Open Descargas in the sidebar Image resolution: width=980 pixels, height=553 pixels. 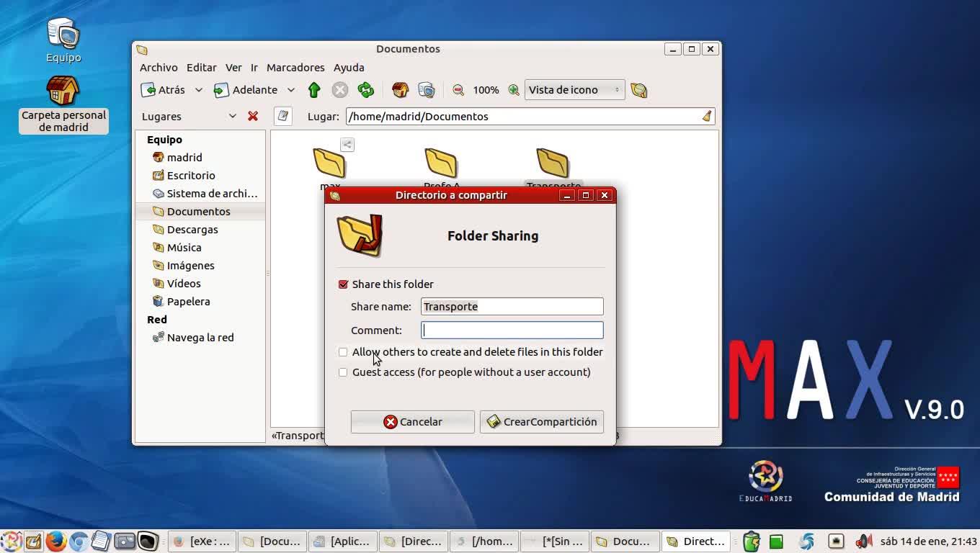pos(200,230)
